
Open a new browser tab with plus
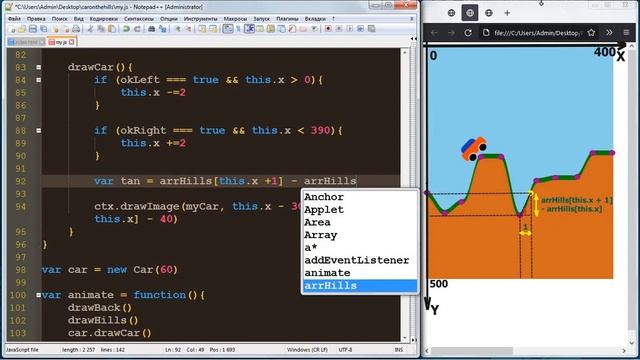click(x=507, y=13)
